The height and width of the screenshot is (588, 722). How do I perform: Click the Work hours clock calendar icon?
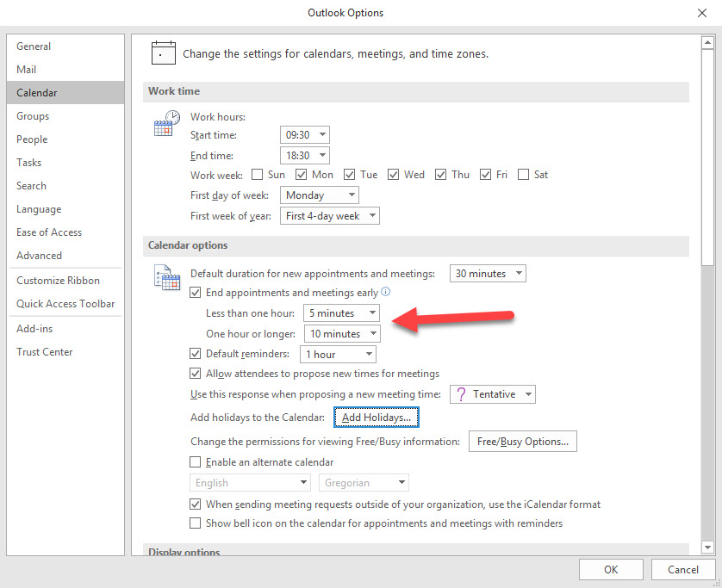click(166, 123)
